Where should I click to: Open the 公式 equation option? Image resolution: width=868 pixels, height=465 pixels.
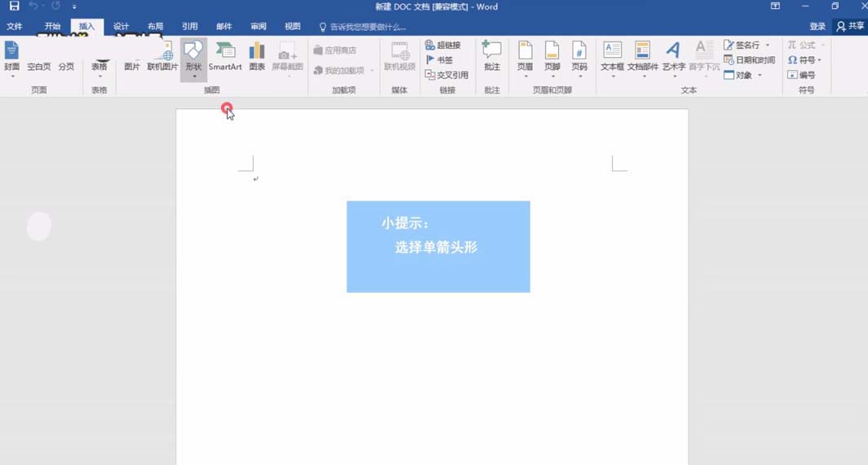[806, 45]
